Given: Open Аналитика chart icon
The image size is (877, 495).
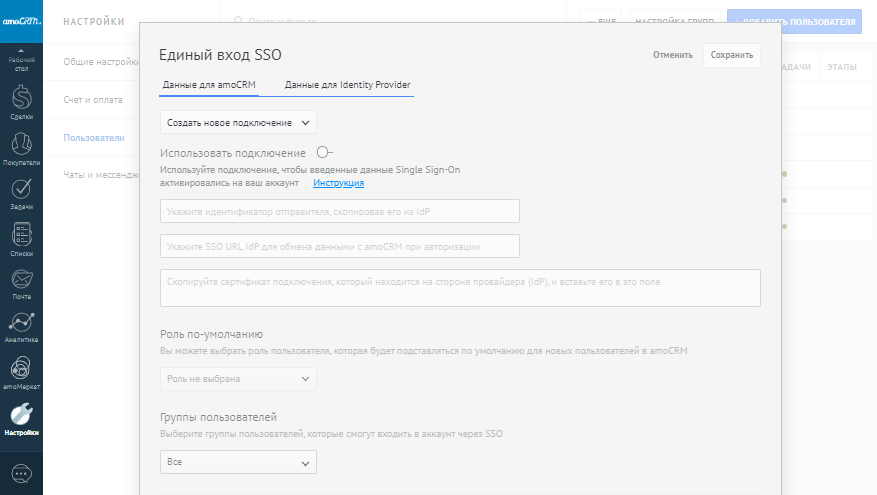Looking at the screenshot, I should [21, 327].
